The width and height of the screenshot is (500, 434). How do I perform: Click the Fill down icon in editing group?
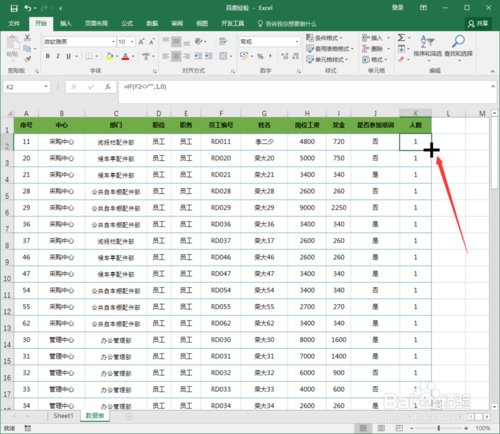point(401,49)
